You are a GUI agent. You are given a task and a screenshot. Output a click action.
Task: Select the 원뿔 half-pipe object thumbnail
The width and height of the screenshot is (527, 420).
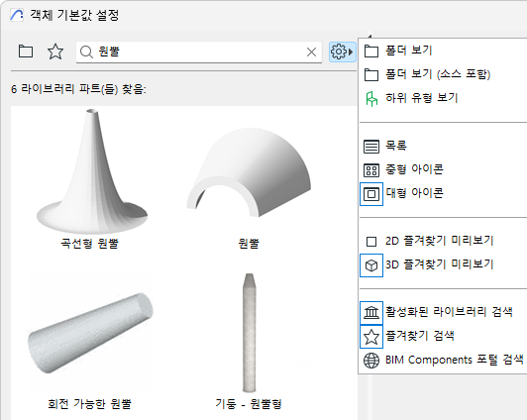point(249,172)
